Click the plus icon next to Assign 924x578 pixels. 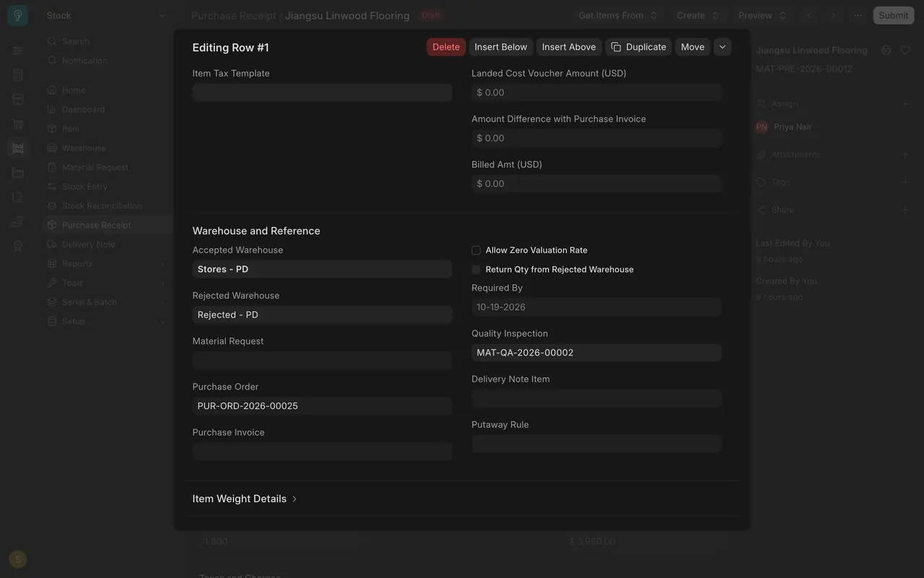(x=905, y=103)
